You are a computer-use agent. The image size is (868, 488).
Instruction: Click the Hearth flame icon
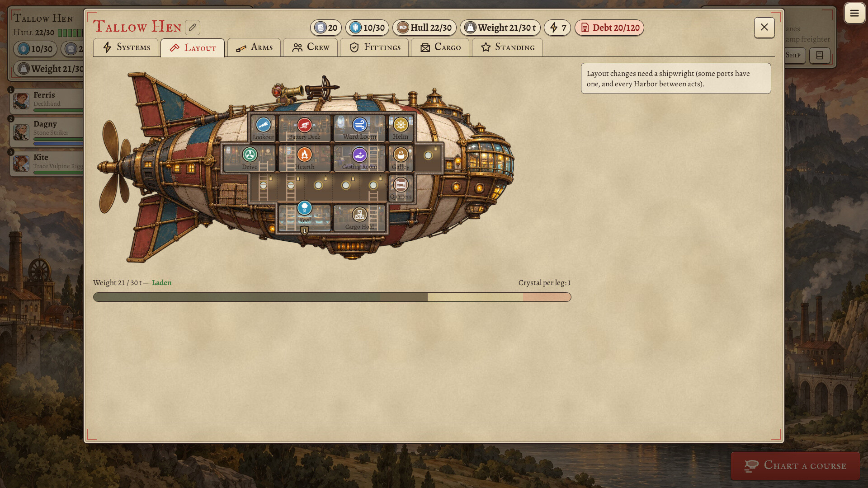pos(304,155)
